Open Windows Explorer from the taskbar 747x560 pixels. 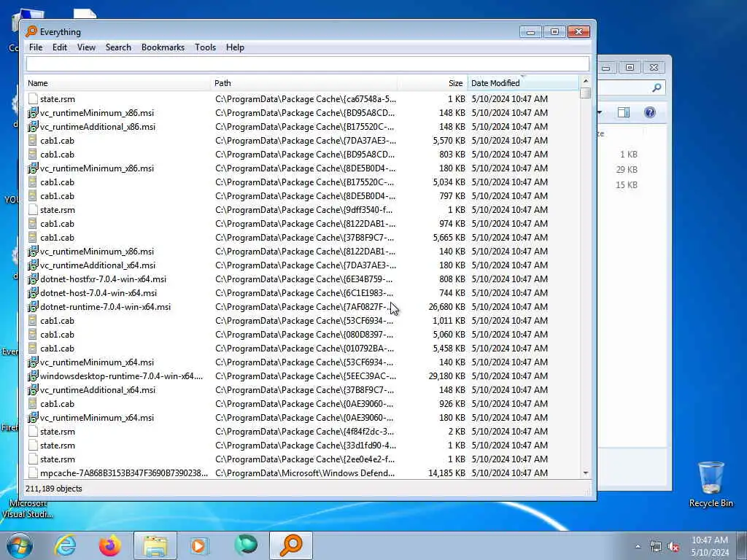[155, 545]
